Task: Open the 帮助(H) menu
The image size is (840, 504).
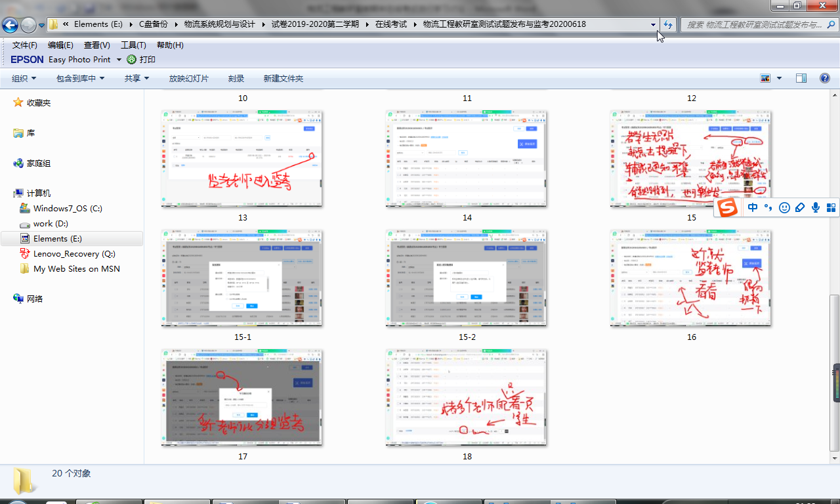Action: coord(170,45)
